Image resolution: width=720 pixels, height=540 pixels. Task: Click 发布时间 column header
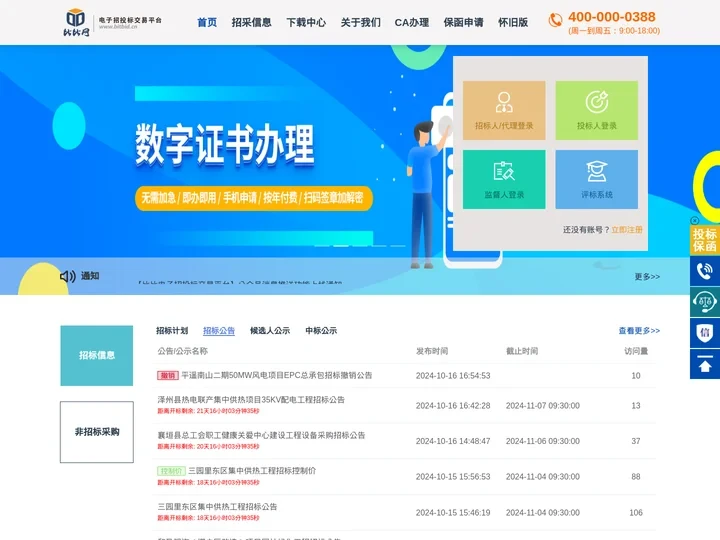(432, 351)
